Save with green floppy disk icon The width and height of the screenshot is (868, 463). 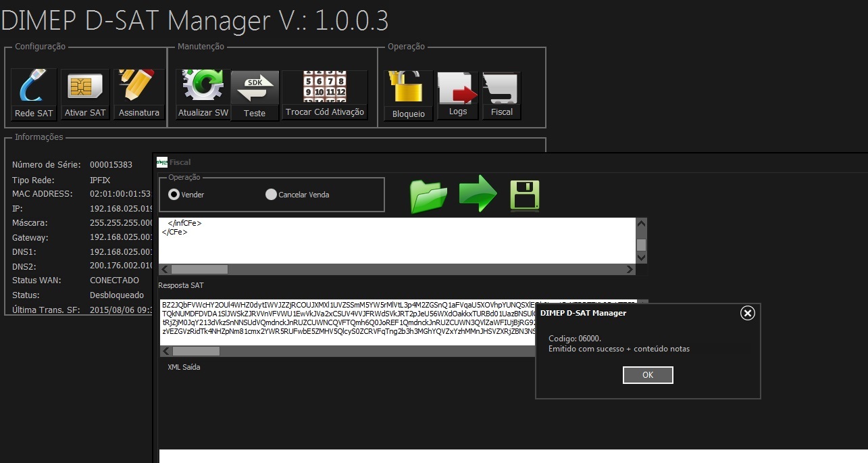pos(525,195)
